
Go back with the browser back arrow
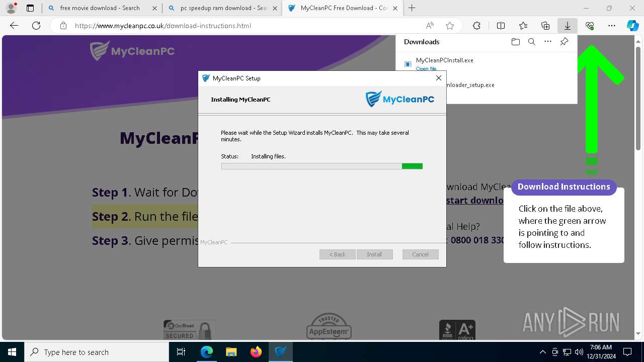point(14,26)
